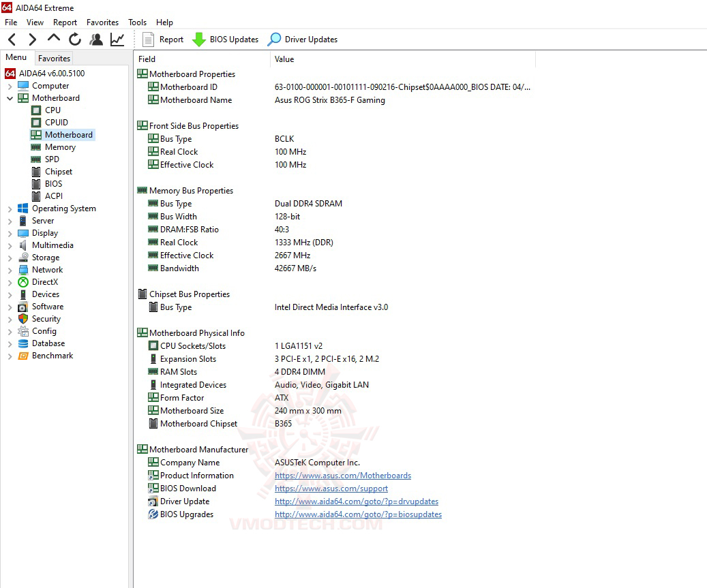
Task: Click the green BIOS Updates arrow icon
Action: (x=199, y=40)
